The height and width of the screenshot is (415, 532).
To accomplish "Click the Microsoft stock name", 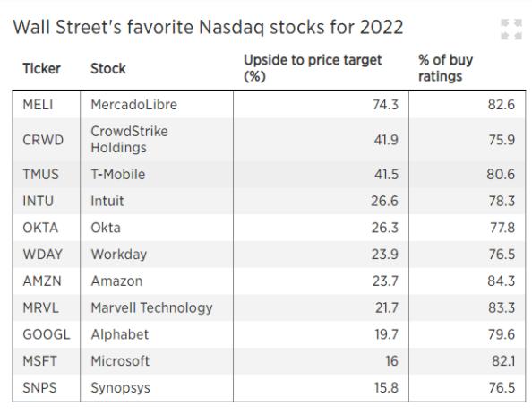I will click(x=120, y=361).
